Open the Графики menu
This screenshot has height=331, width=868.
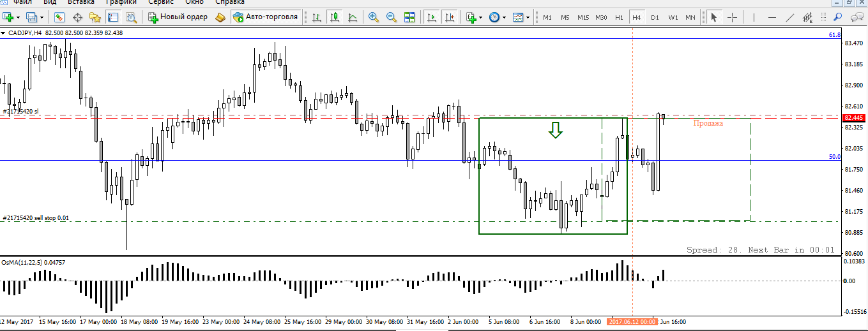(x=121, y=3)
